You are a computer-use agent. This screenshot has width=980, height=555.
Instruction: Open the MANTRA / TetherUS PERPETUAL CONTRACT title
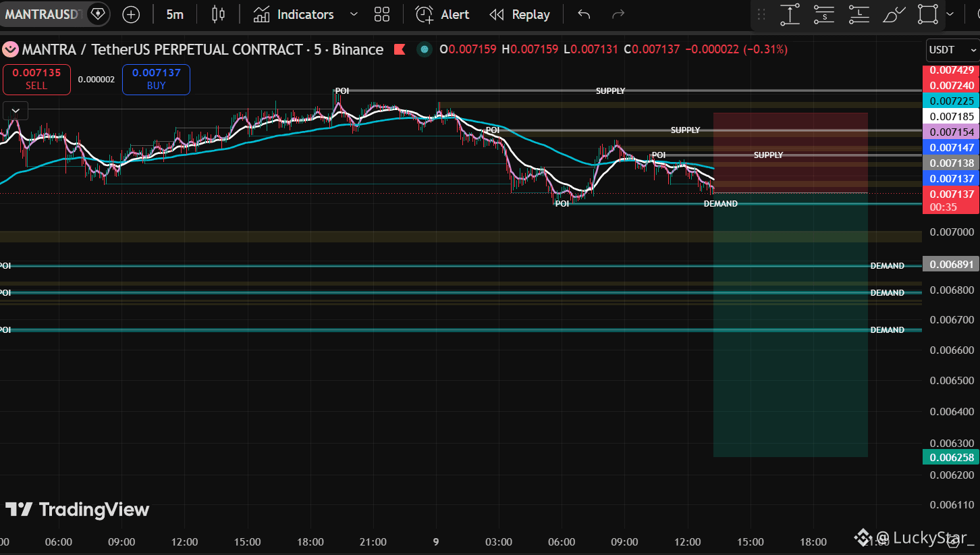coord(202,49)
